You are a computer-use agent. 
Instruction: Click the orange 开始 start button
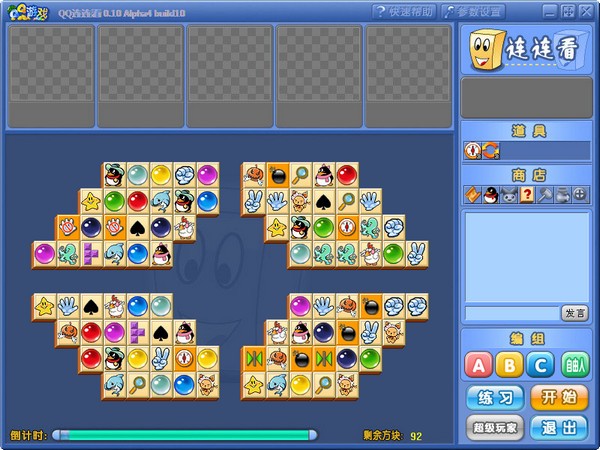(559, 398)
